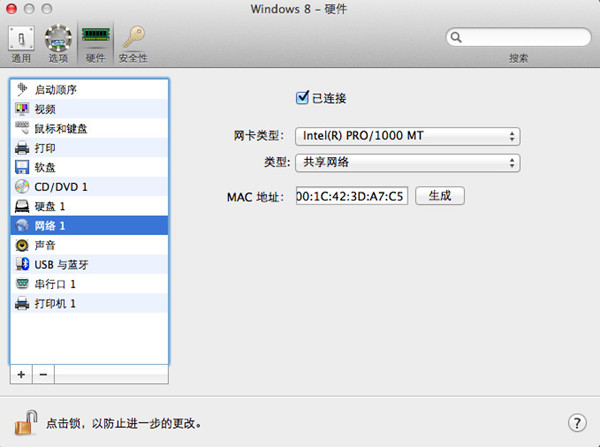Select the 硬盘 1 hard disk icon
The width and height of the screenshot is (600, 447).
22,206
